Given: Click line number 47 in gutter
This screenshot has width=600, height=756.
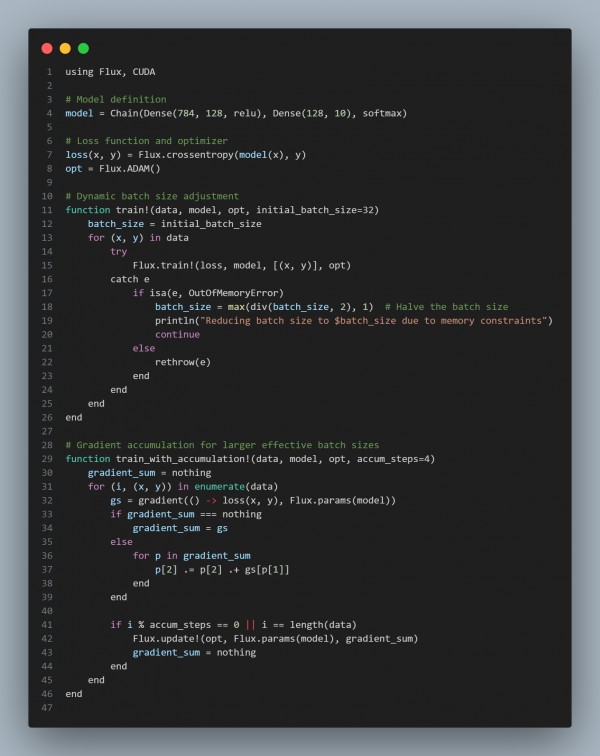Looking at the screenshot, I should (47, 708).
